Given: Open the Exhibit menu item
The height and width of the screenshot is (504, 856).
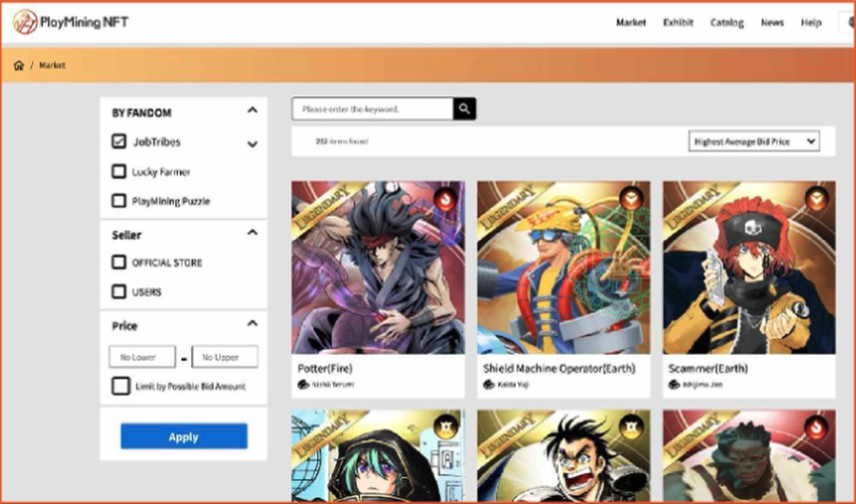Looking at the screenshot, I should (678, 22).
